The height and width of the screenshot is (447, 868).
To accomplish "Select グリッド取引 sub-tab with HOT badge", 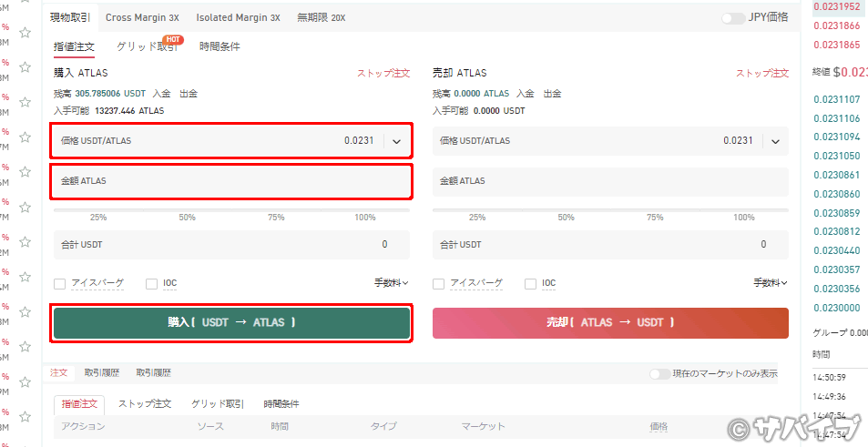I will click(148, 47).
